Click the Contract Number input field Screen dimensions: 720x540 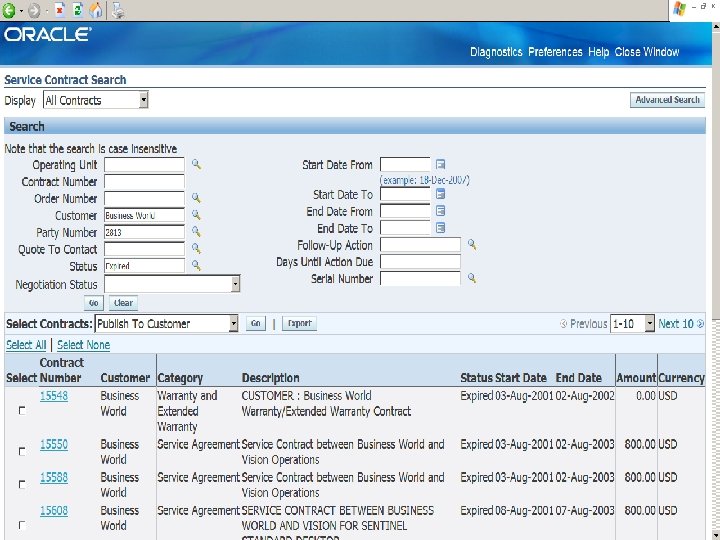(144, 181)
